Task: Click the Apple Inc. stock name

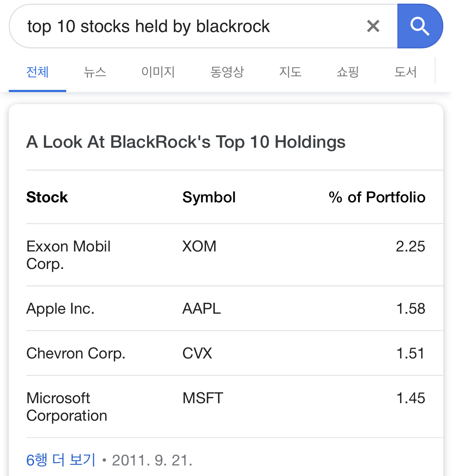Action: tap(60, 309)
